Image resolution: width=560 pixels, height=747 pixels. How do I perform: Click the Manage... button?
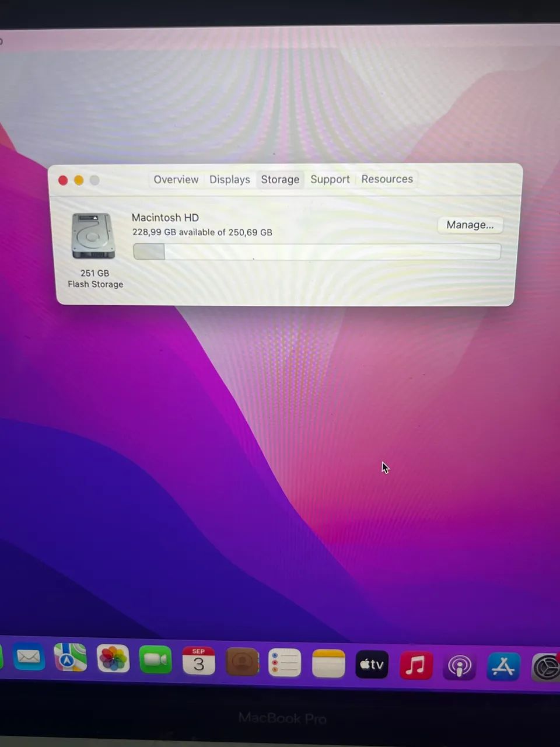point(470,225)
